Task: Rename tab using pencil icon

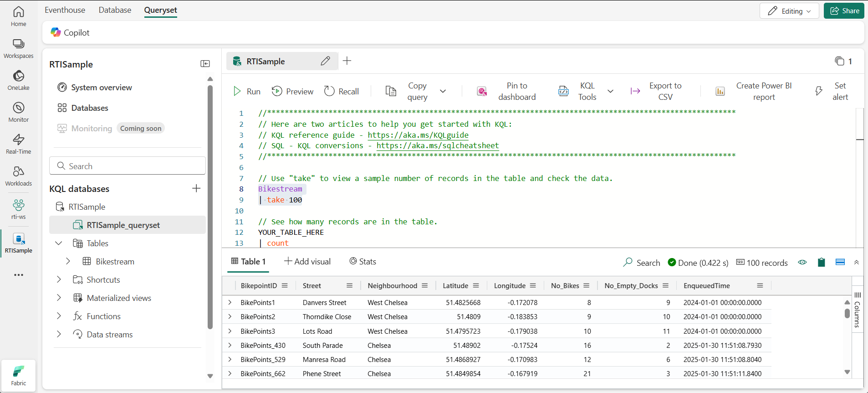Action: (x=325, y=61)
